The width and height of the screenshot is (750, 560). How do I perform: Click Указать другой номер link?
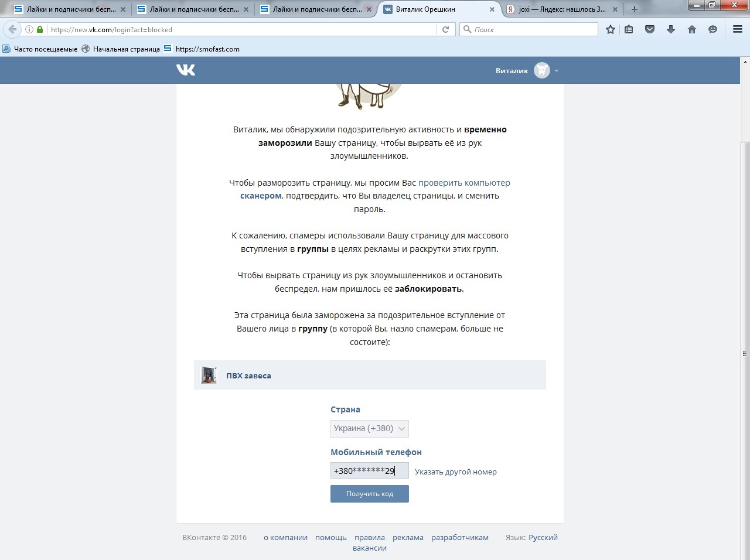[456, 472]
